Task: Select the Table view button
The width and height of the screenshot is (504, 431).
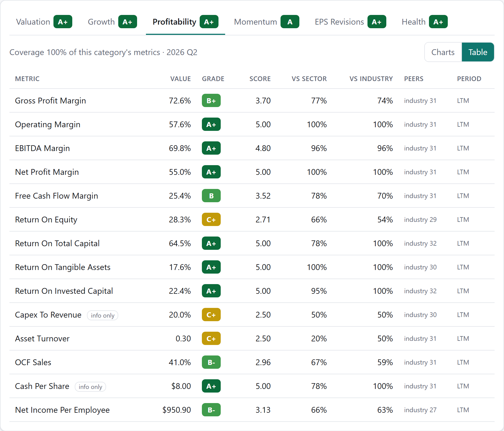Action: tap(478, 52)
